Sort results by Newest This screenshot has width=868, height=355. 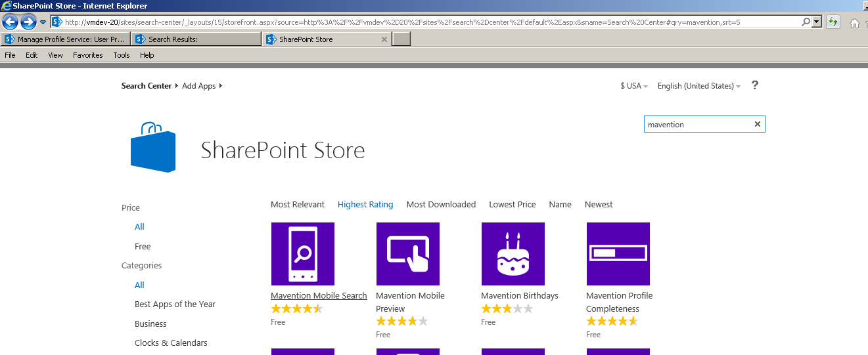(x=599, y=205)
